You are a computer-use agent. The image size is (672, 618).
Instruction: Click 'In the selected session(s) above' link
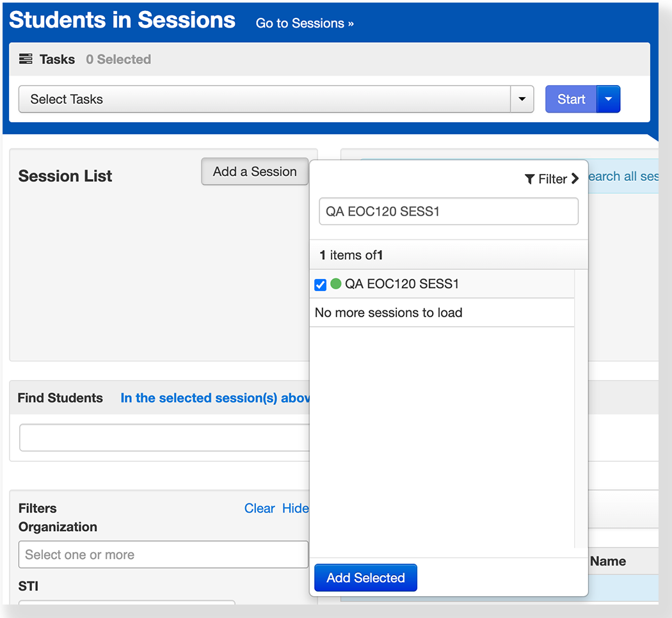coord(215,398)
